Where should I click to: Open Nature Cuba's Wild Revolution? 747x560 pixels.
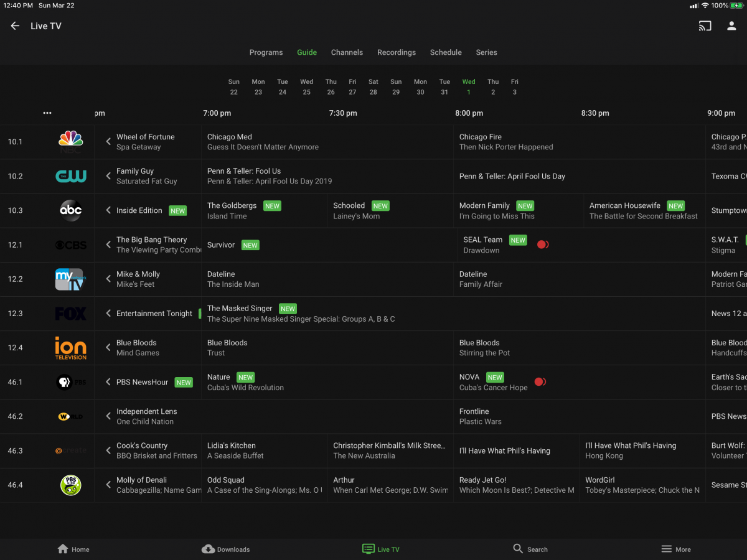(327, 382)
